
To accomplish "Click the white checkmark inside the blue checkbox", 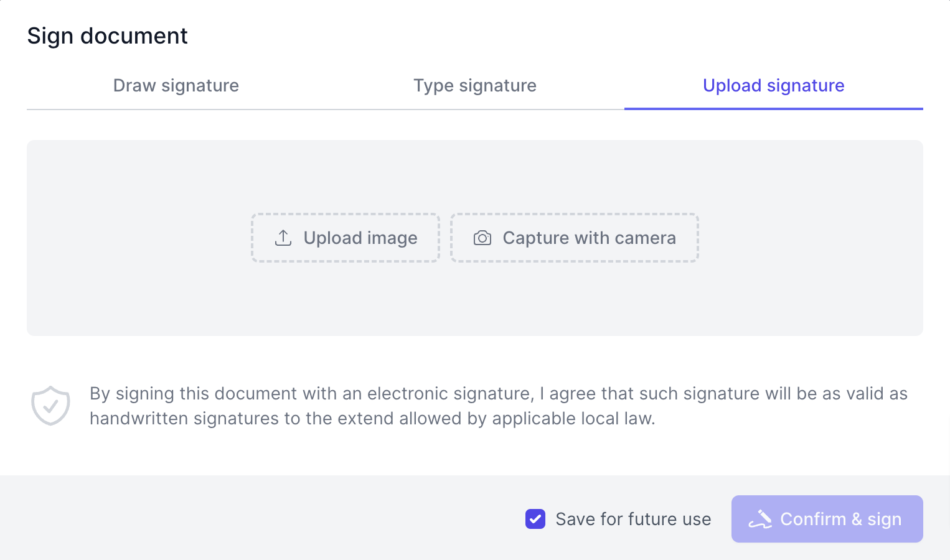I will click(x=535, y=519).
